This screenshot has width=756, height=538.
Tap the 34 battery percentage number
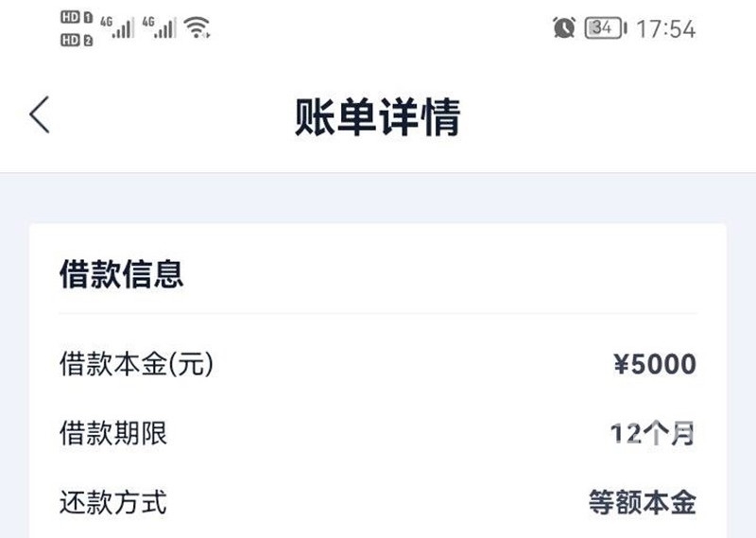click(x=602, y=27)
